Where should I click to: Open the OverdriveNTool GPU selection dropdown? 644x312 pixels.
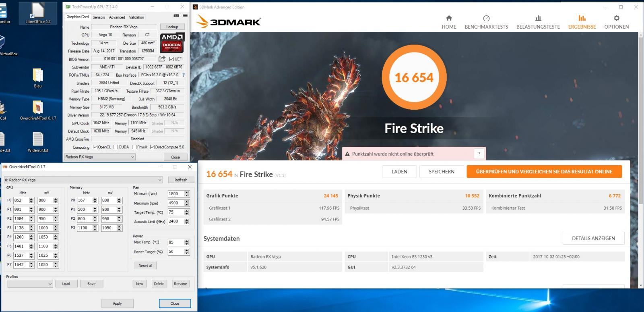click(83, 180)
